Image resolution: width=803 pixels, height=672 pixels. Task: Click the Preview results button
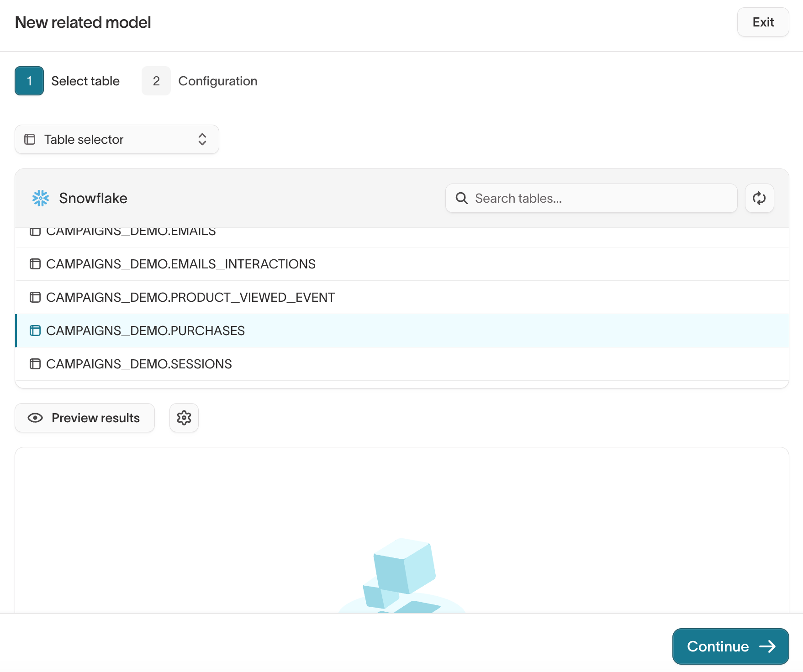85,418
